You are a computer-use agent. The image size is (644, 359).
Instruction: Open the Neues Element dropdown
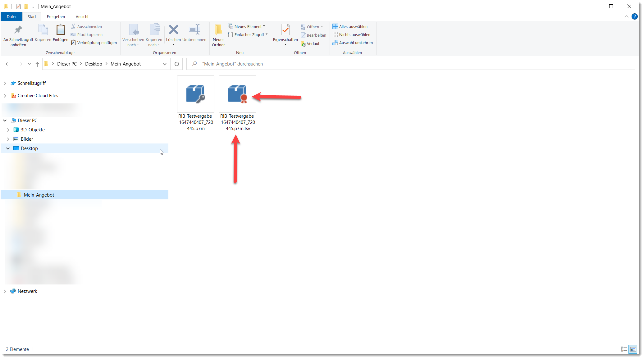247,27
